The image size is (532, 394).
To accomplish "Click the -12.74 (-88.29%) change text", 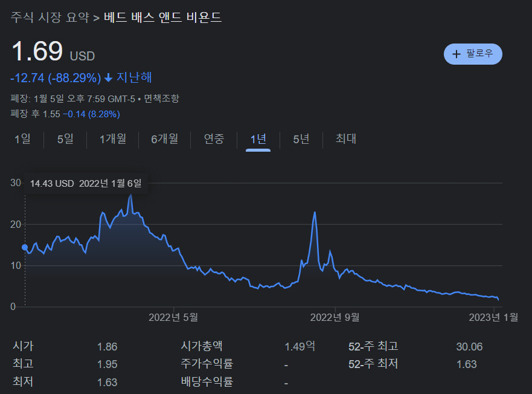I will (x=56, y=78).
